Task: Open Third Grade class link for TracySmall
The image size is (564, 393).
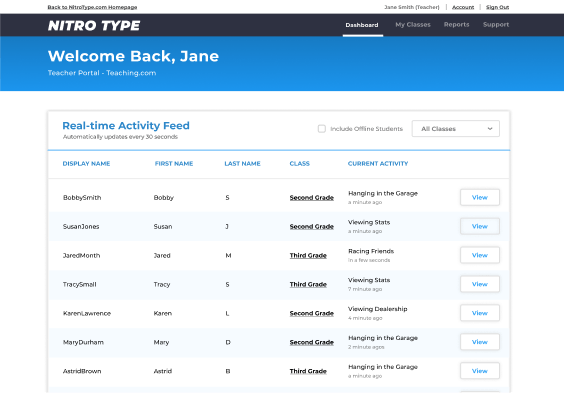Action: coord(308,284)
